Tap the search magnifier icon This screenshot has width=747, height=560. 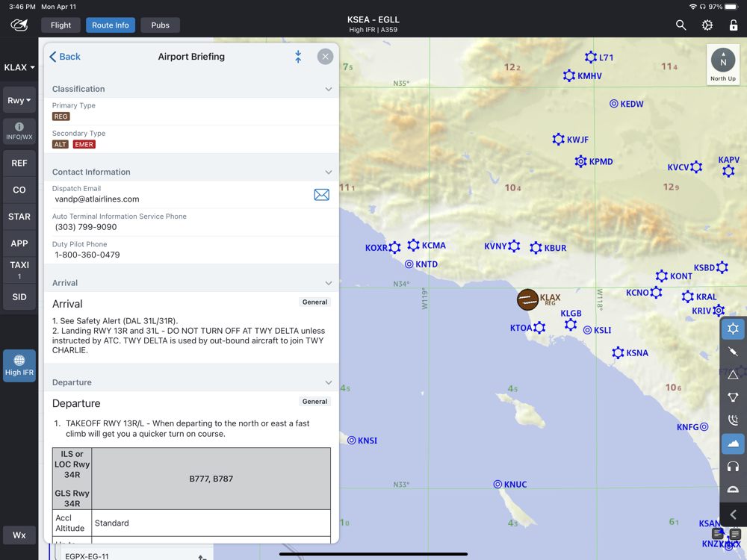click(x=681, y=25)
